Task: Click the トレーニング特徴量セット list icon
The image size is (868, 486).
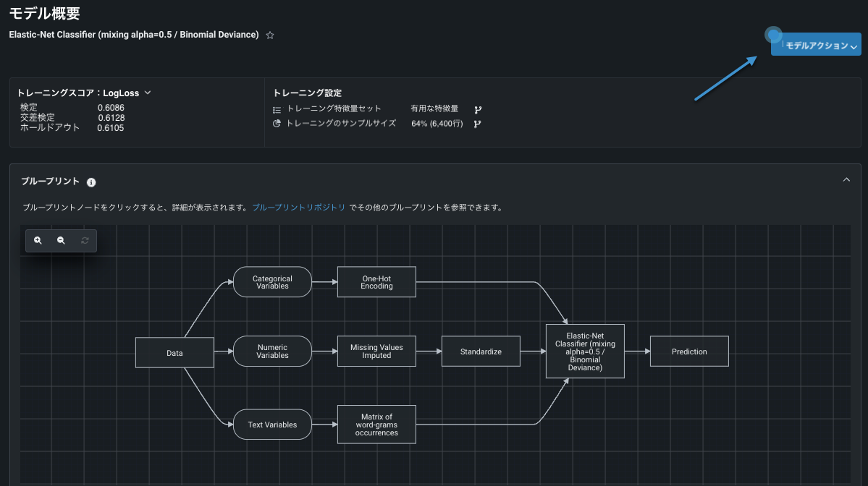Action: pyautogui.click(x=277, y=110)
